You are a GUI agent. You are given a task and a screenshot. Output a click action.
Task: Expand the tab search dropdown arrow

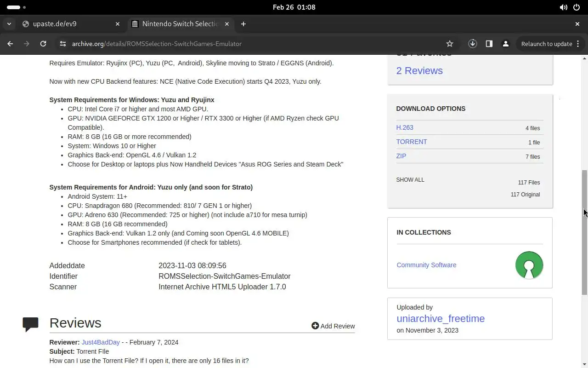tap(9, 24)
